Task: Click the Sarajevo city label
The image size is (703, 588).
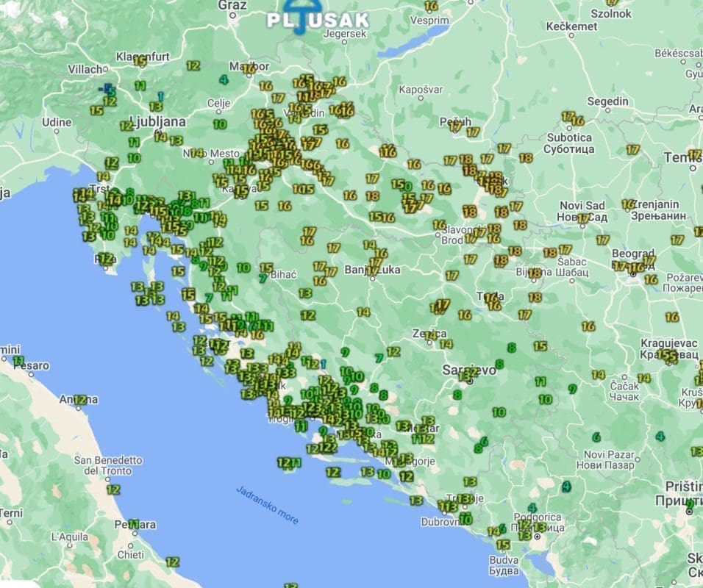Action: pos(469,370)
